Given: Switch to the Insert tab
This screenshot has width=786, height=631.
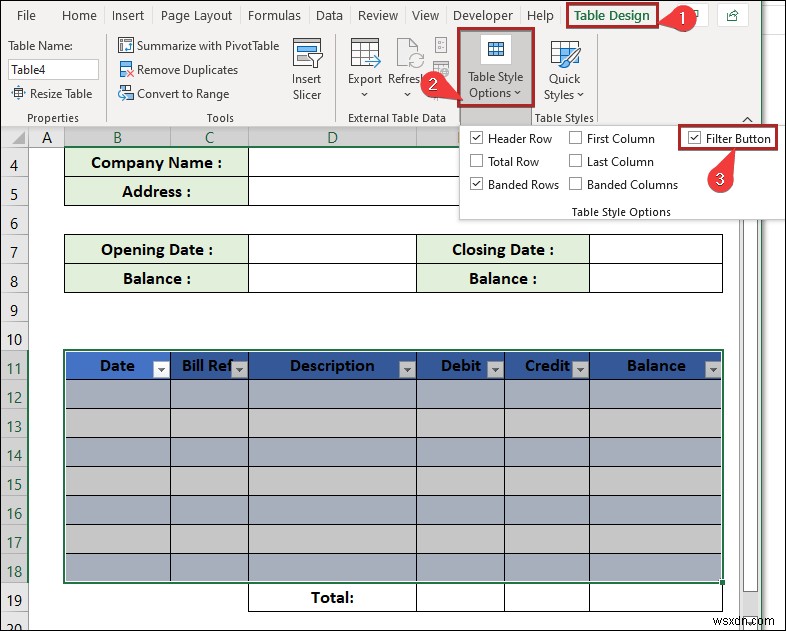Looking at the screenshot, I should tap(128, 16).
